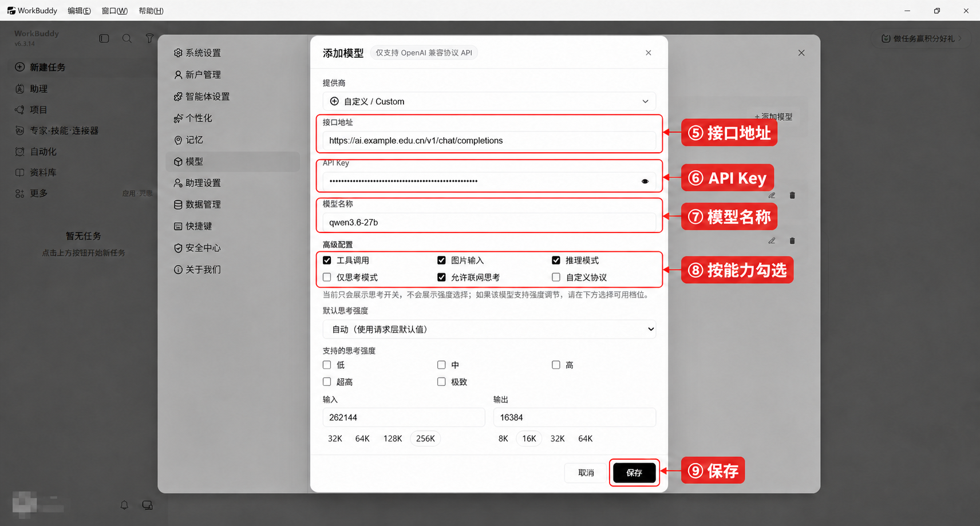Check 自定义协议 checkbox
The height and width of the screenshot is (526, 980).
pos(556,277)
